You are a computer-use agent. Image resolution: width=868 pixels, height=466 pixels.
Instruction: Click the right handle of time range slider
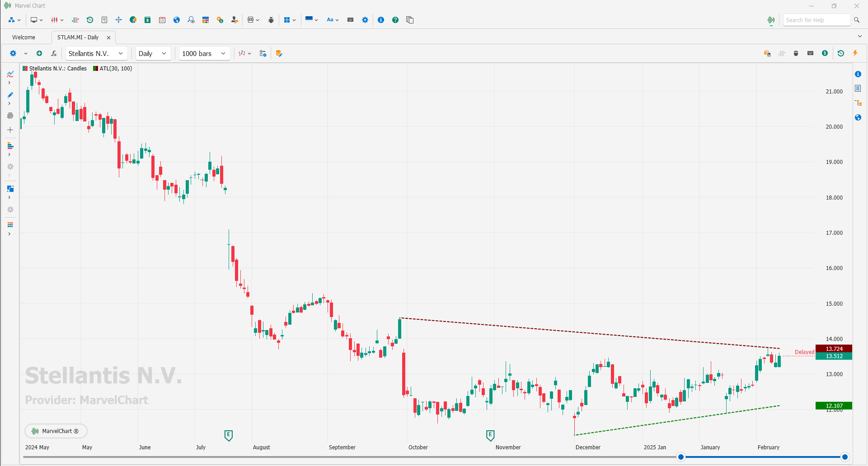pos(845,457)
